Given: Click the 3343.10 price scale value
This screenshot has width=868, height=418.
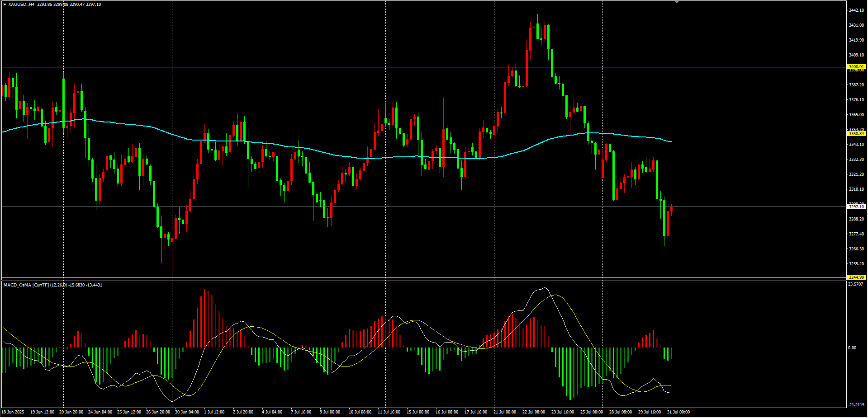Looking at the screenshot, I should point(856,145).
